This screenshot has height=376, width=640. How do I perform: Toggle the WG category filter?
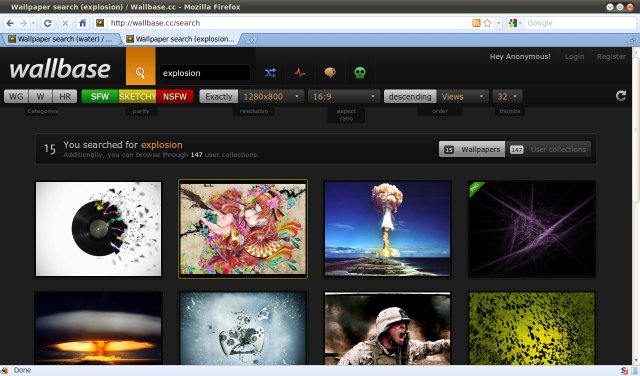16,96
